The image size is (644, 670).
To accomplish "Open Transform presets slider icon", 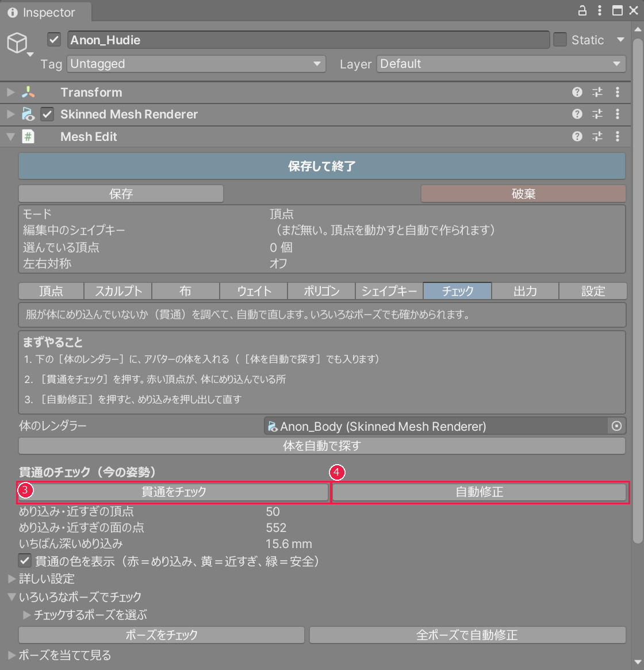I will point(597,92).
